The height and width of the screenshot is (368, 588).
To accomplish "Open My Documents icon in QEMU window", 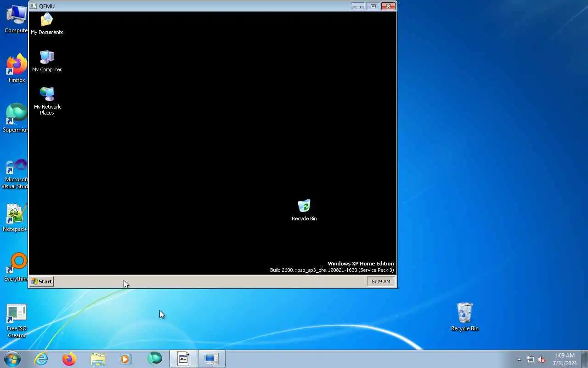I will click(x=47, y=24).
